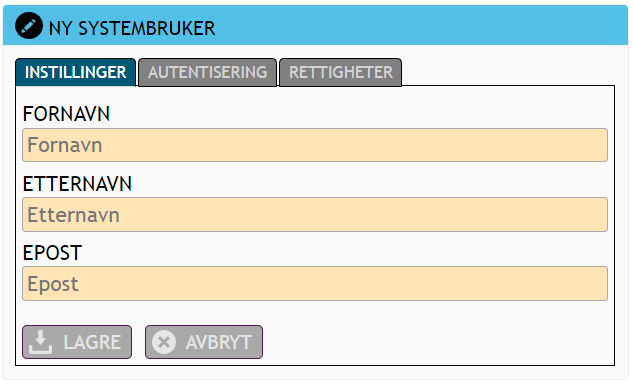Select the Epost input box
The image size is (633, 386).
pyautogui.click(x=315, y=283)
